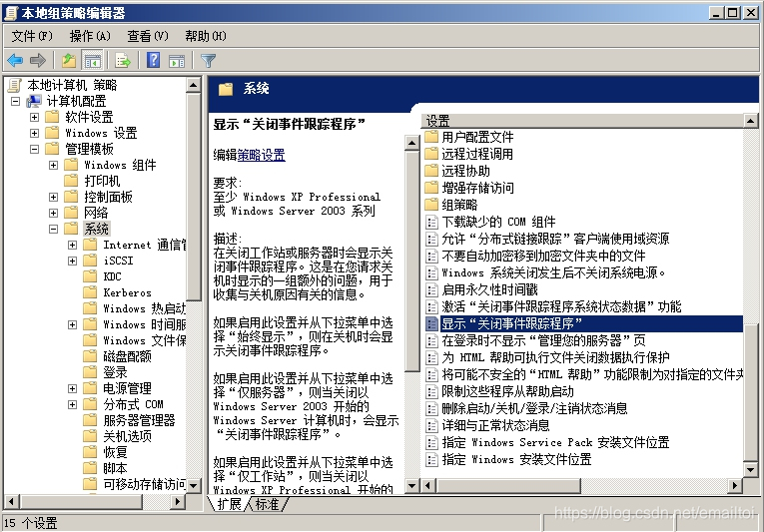This screenshot has width=764, height=532.
Task: Click the policy icon next to 指定 Windows 安装文件位置
Action: 431,459
